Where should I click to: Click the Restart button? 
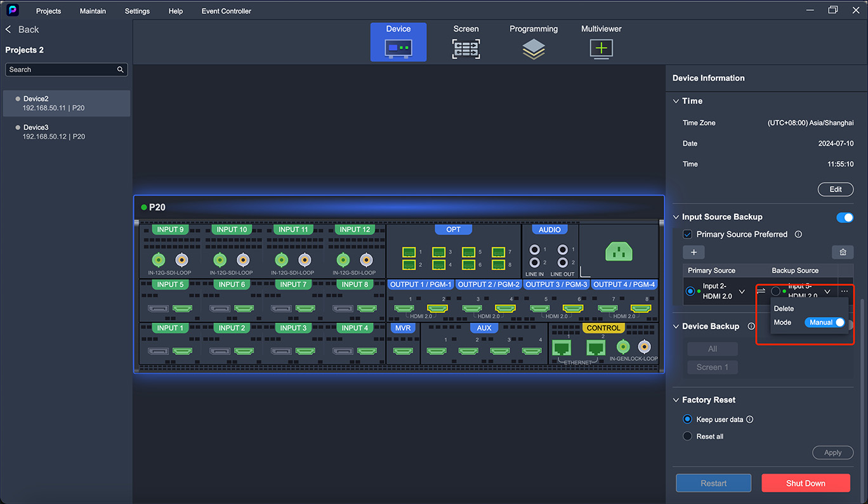point(714,483)
